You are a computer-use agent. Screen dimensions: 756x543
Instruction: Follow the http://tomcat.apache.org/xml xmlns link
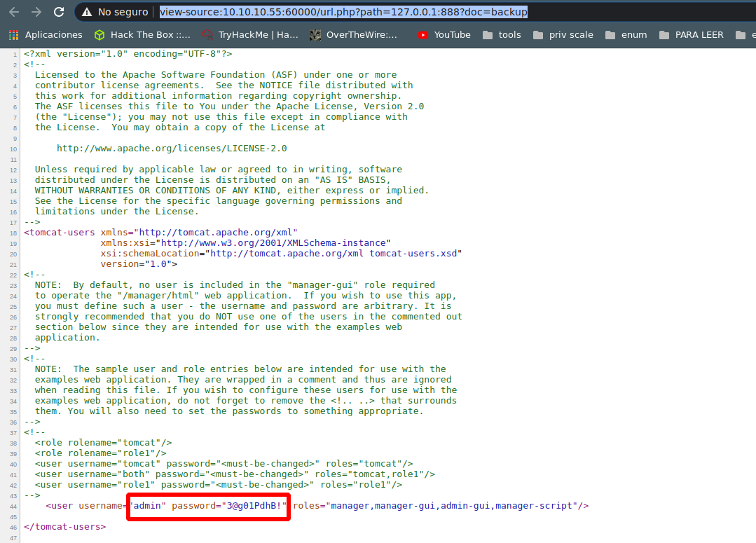[x=216, y=233]
